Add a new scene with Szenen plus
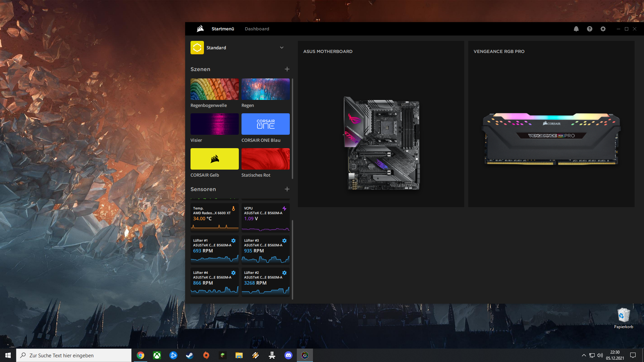Screen dimensions: 644x362 (x=287, y=69)
